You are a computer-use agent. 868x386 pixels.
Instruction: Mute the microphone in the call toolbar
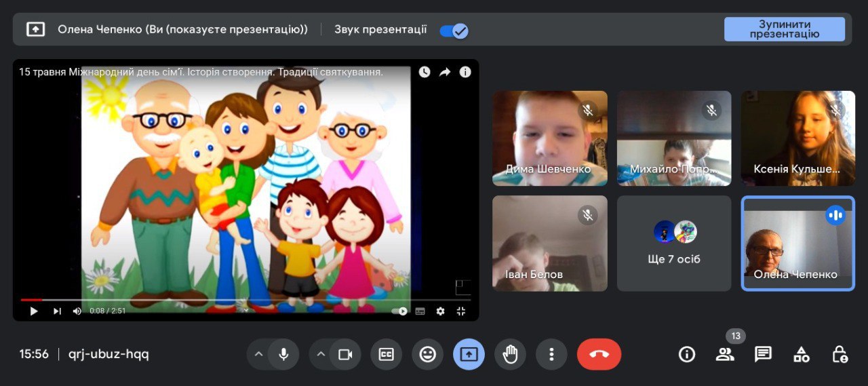click(x=283, y=354)
